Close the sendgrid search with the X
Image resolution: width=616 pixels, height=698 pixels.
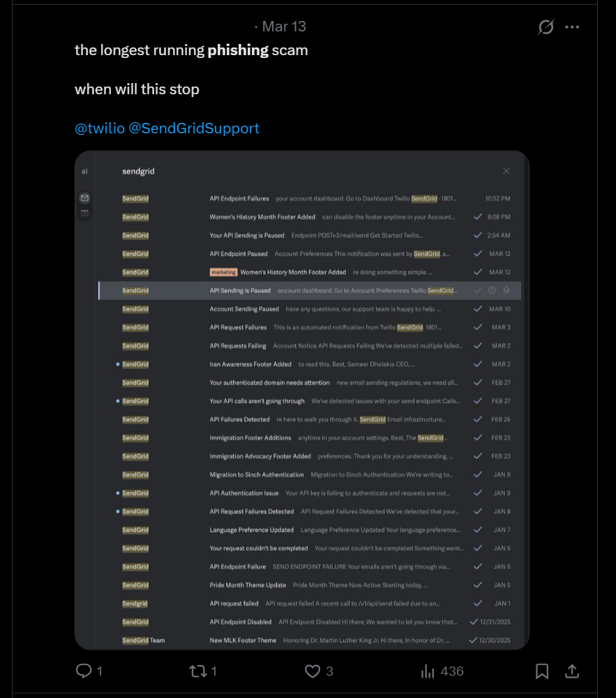pos(506,171)
